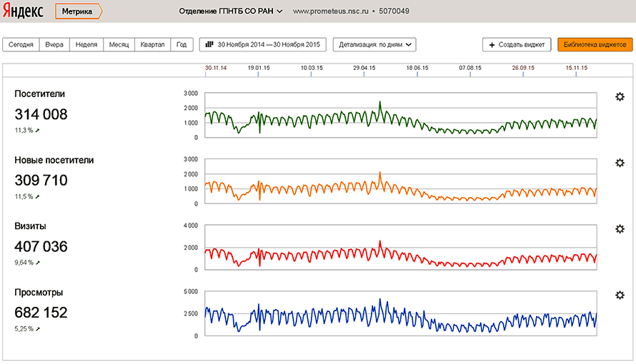
Task: Click the 10.03.15 timeline marker
Action: [312, 68]
